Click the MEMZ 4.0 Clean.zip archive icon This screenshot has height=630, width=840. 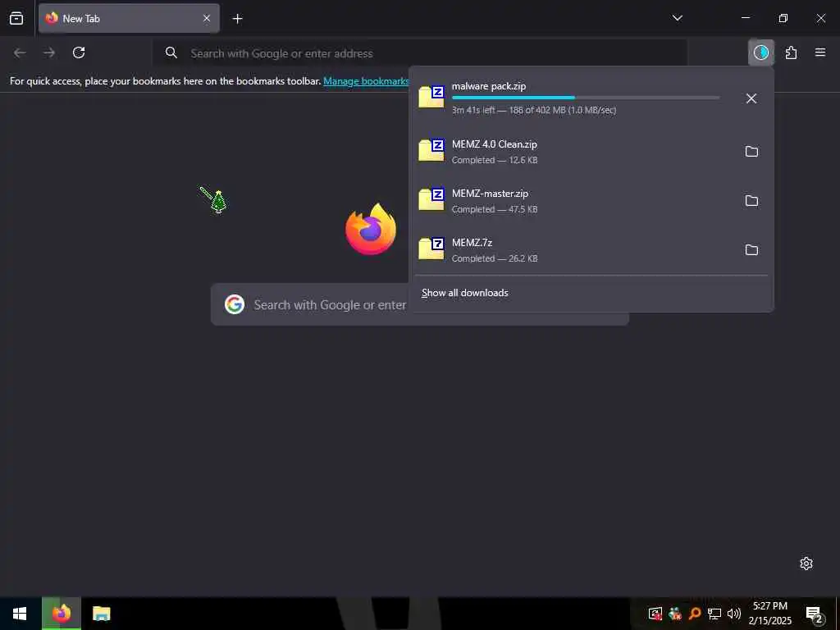pyautogui.click(x=431, y=150)
